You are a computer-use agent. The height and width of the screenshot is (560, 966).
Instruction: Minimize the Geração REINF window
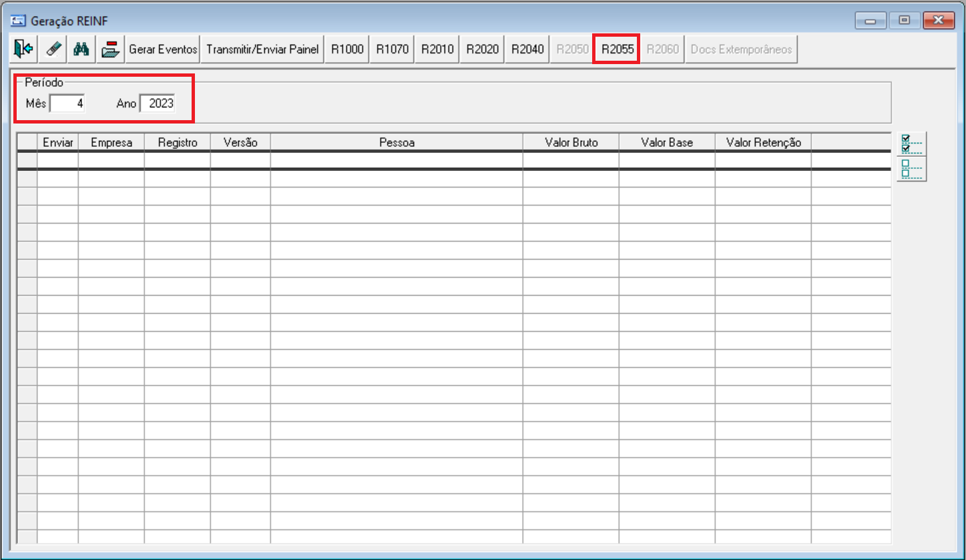click(x=871, y=20)
